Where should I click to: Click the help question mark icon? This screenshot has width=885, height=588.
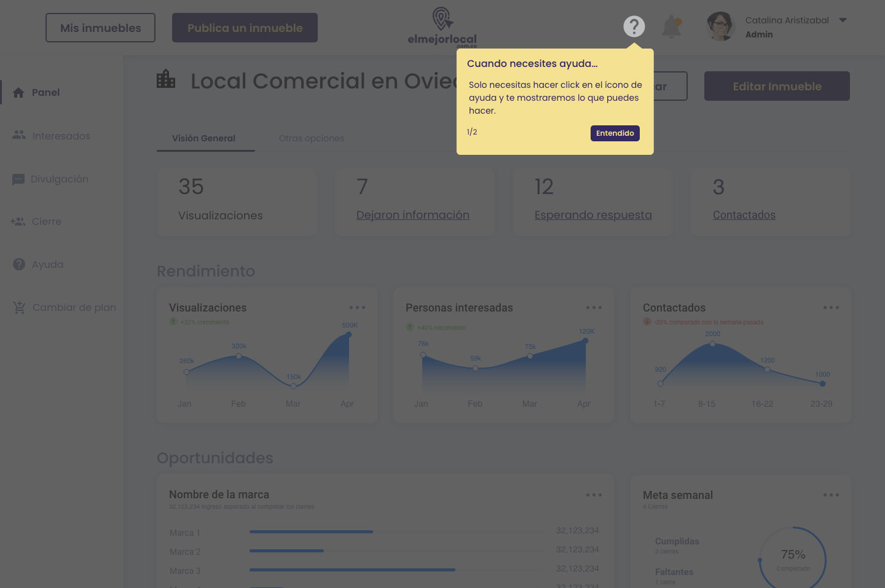[x=634, y=26]
